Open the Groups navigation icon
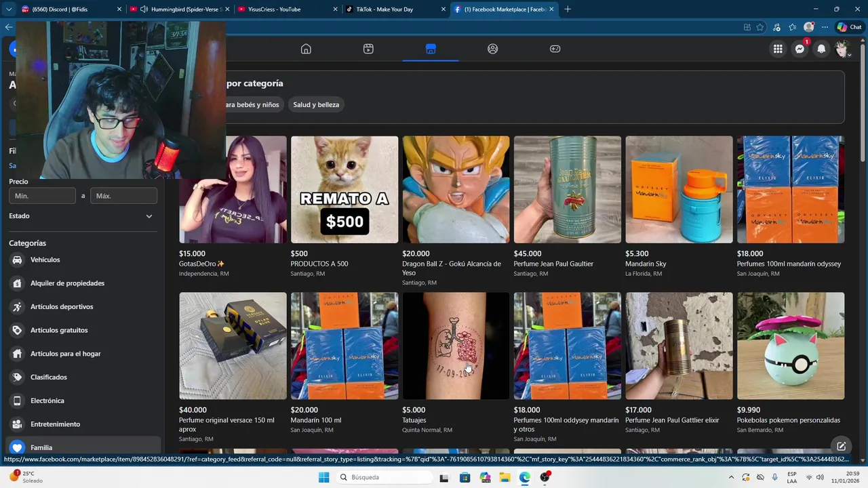Viewport: 868px width, 488px height. (493, 49)
